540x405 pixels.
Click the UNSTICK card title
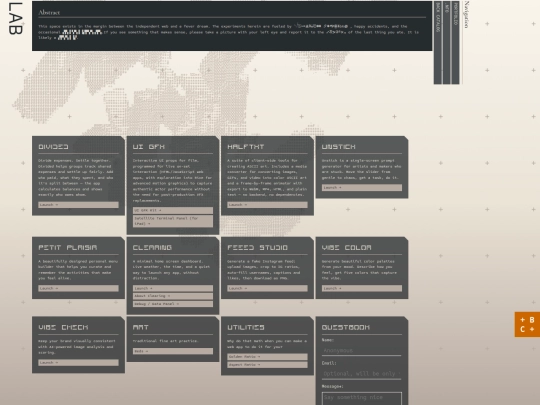(339, 147)
